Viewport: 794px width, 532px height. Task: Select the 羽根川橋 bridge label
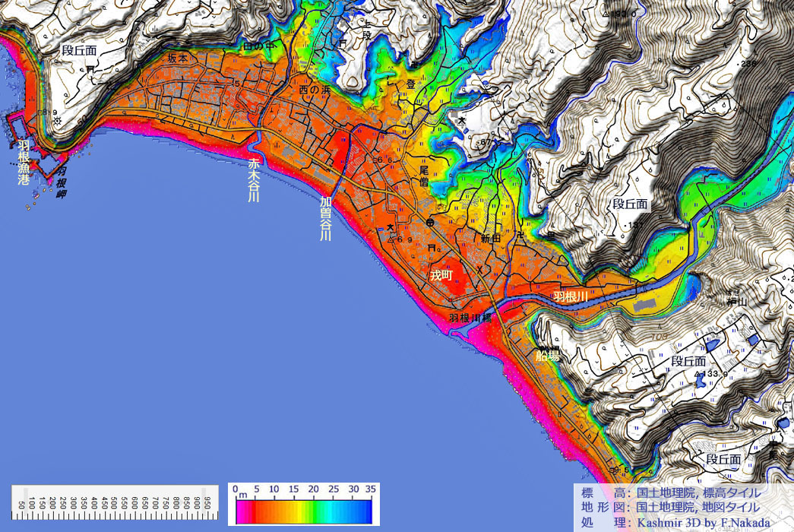click(471, 318)
